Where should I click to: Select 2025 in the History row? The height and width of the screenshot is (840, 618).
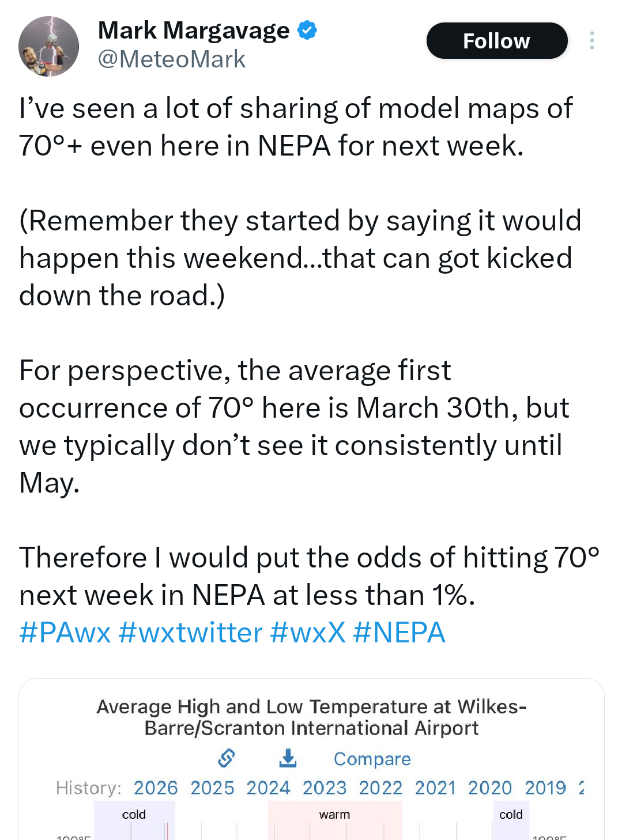coord(212,788)
